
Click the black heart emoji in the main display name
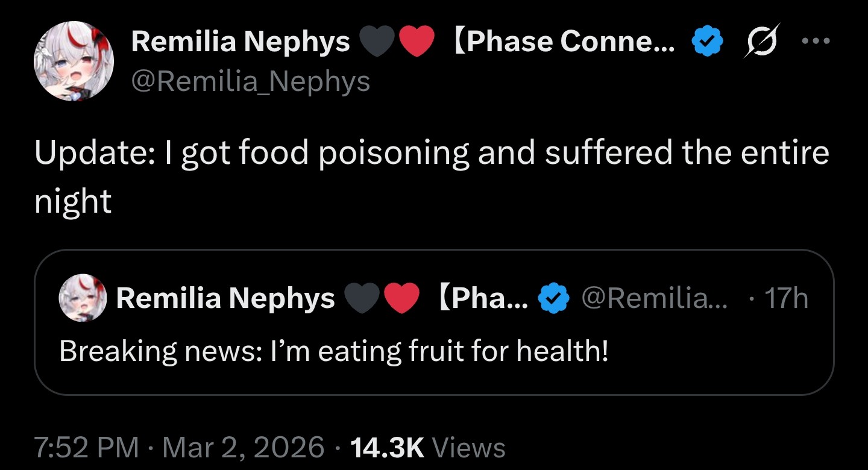coord(377,42)
